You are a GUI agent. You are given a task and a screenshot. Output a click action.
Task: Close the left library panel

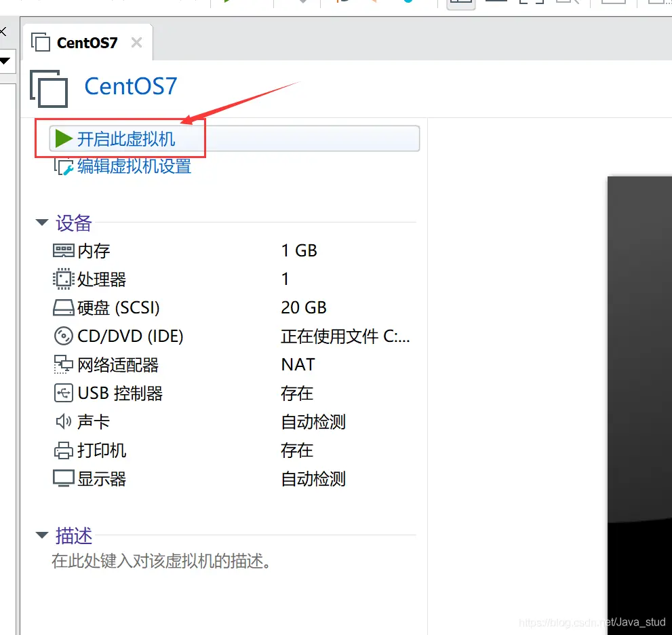[x=3, y=31]
